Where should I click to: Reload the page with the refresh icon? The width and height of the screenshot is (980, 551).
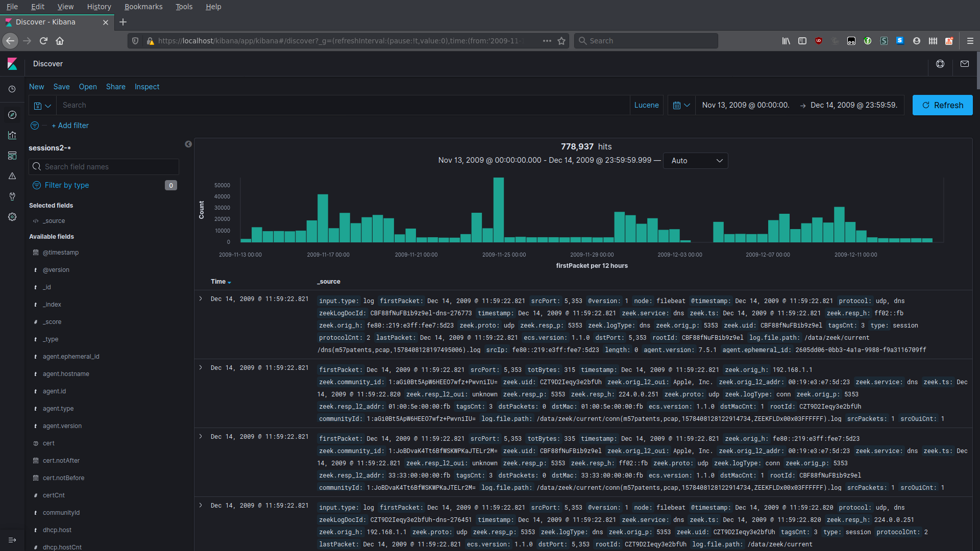(43, 41)
